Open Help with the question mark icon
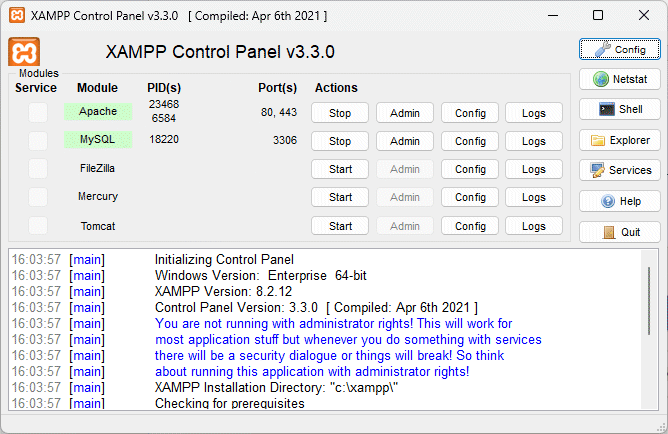The width and height of the screenshot is (668, 434). [620, 201]
